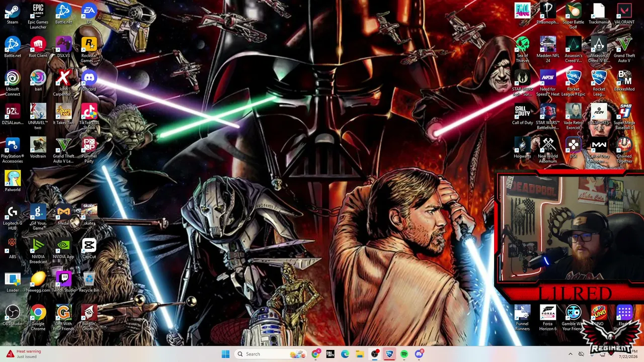
Task: Select the Trackmania desktop file icon
Action: click(x=599, y=14)
